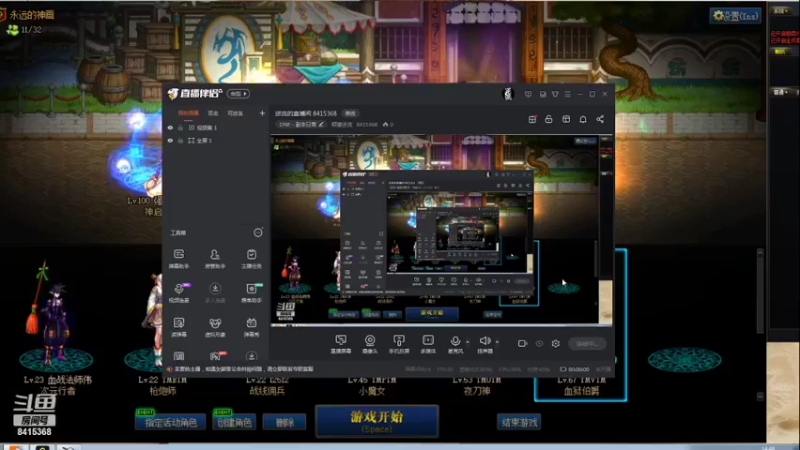Toggle the padlock icon in room header
The height and width of the screenshot is (450, 800).
[x=548, y=119]
